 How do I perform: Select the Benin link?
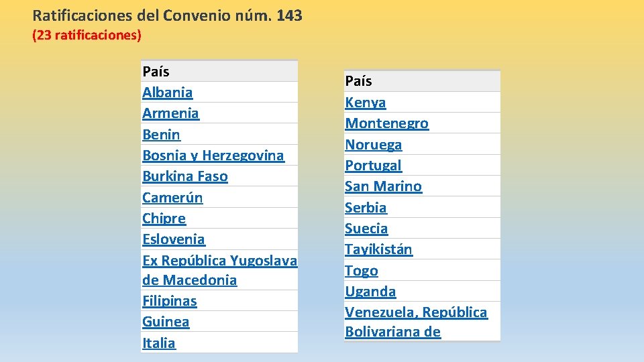click(161, 134)
